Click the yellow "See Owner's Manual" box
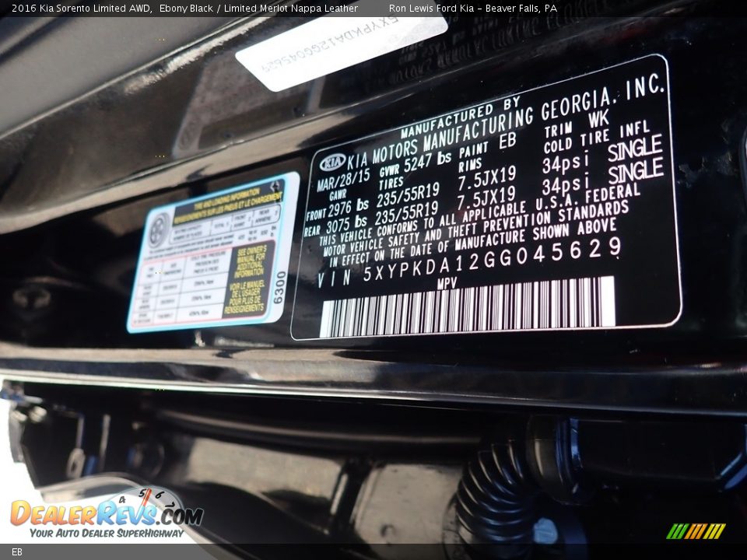This screenshot has height=560, width=747. point(249,281)
